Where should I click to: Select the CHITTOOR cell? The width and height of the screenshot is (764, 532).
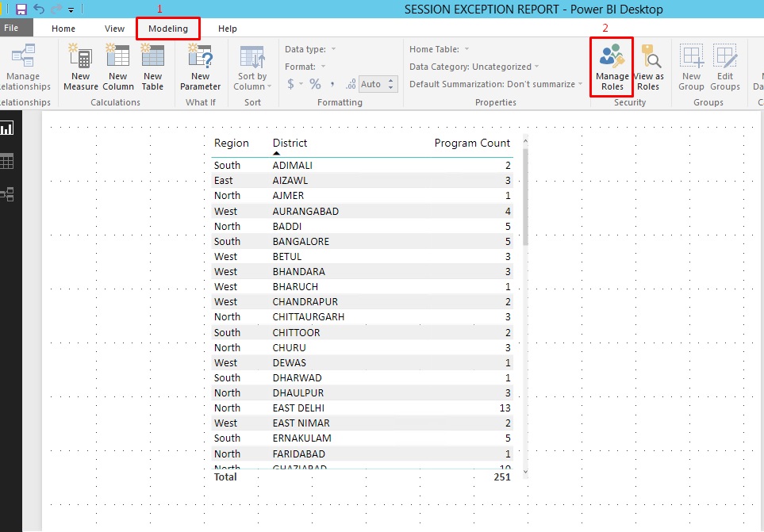click(x=296, y=333)
